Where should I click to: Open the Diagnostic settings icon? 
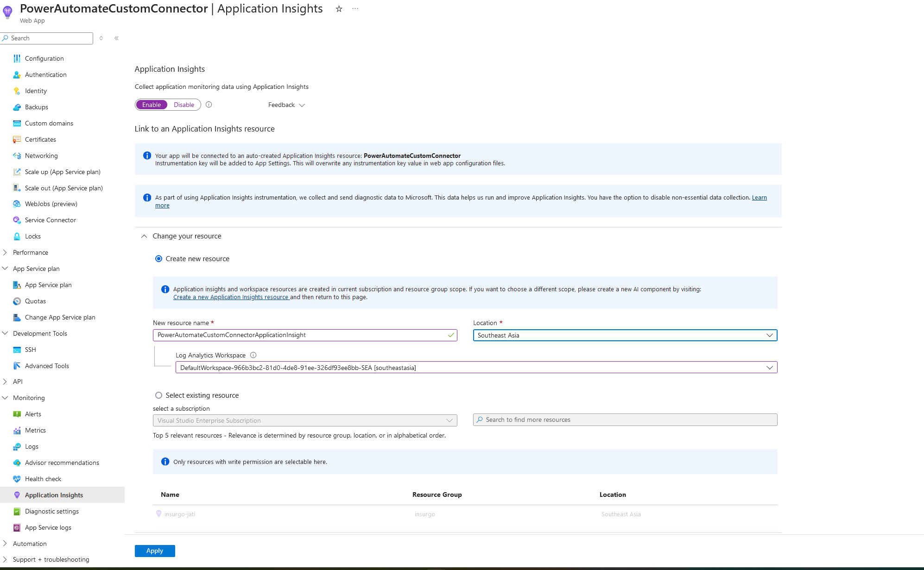(x=17, y=511)
